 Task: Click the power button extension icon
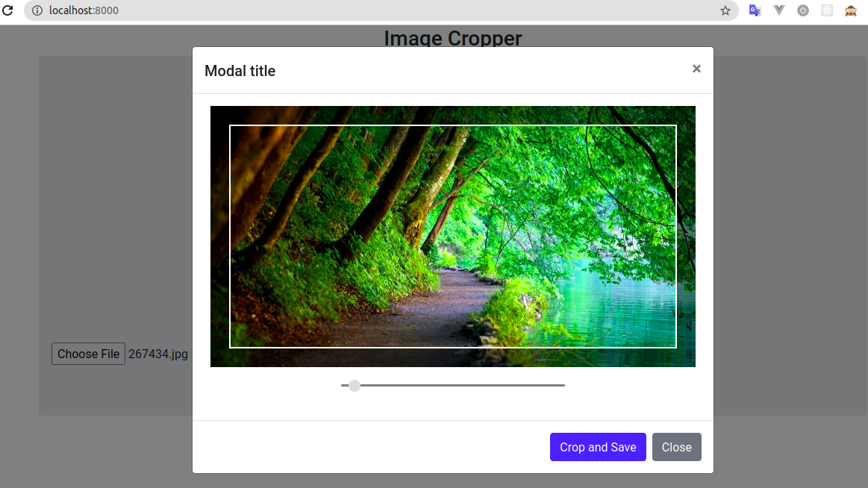[x=802, y=10]
